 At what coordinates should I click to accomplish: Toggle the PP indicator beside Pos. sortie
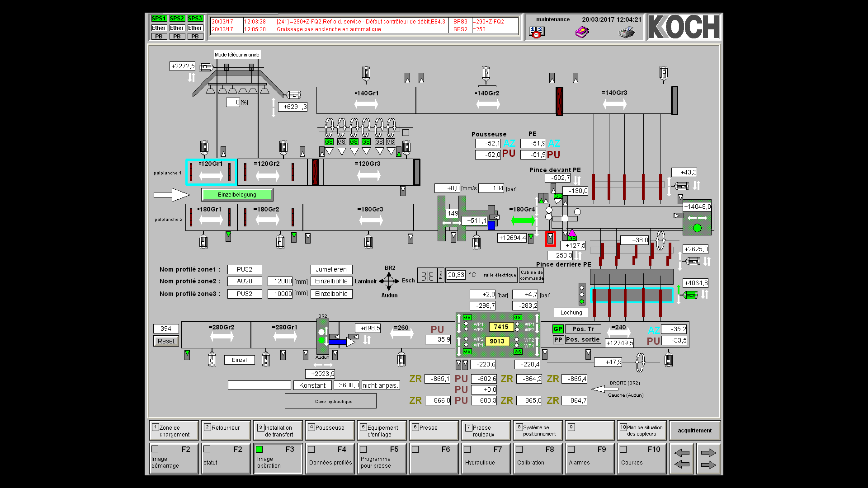click(558, 340)
